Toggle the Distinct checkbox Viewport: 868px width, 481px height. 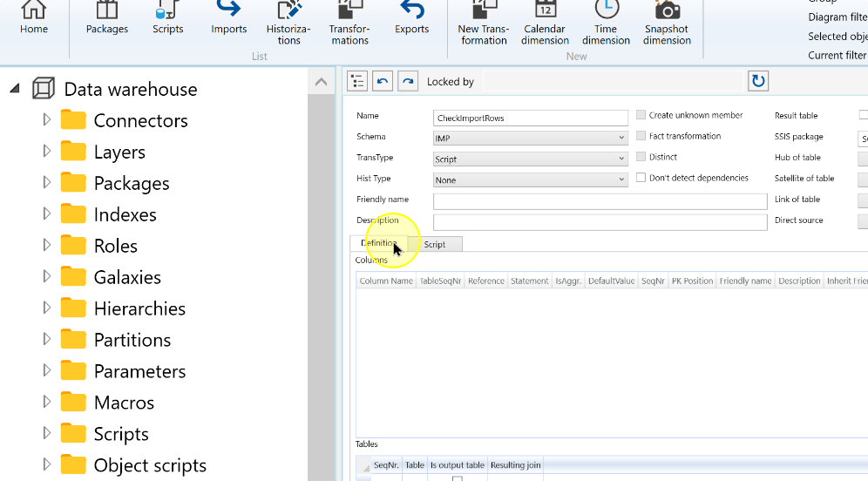(641, 157)
